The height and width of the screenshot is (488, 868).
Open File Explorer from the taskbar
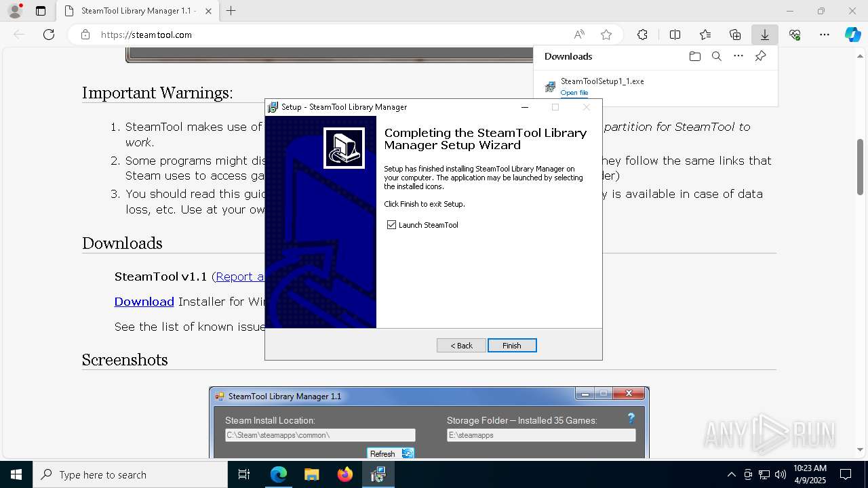311,474
